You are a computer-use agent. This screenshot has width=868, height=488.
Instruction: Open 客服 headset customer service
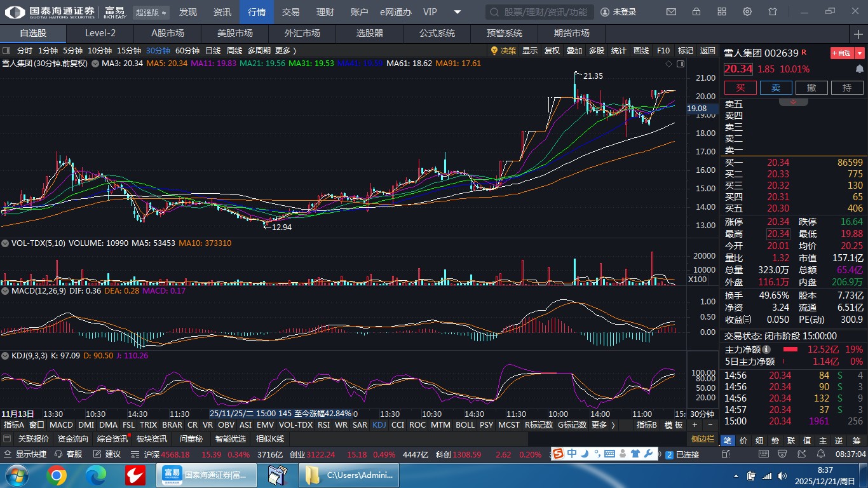pyautogui.click(x=69, y=454)
